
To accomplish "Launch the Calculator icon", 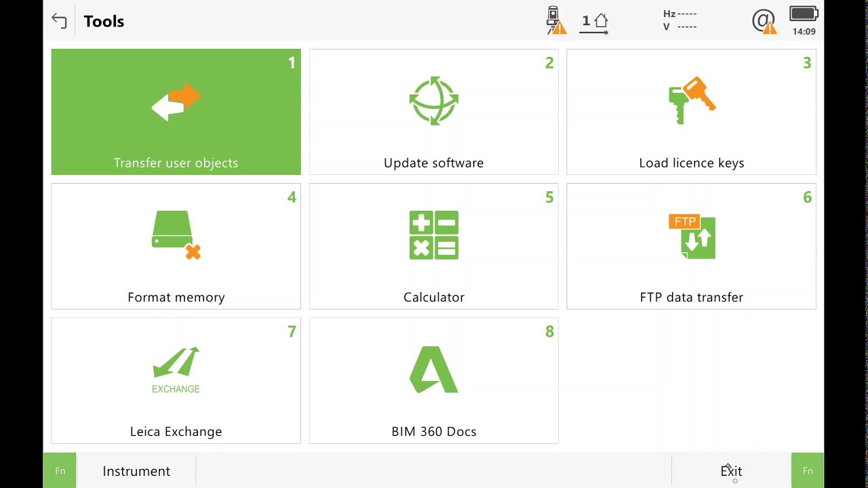I will coord(434,235).
